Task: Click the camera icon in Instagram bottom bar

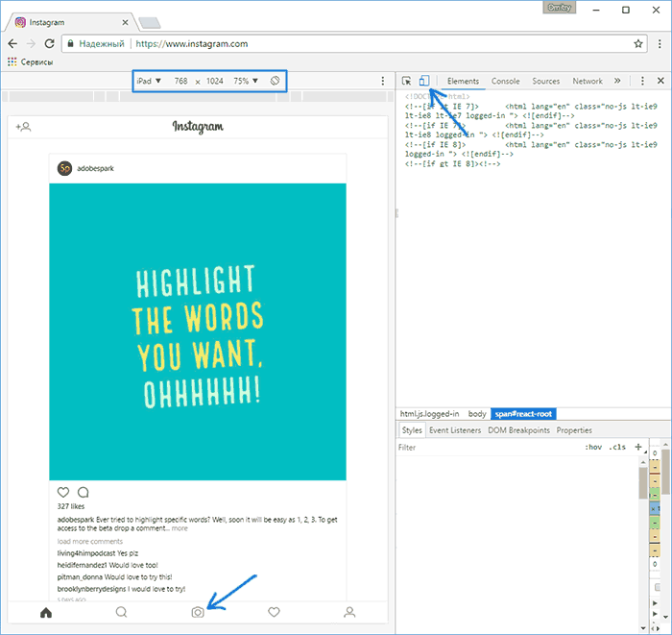Action: [x=197, y=612]
